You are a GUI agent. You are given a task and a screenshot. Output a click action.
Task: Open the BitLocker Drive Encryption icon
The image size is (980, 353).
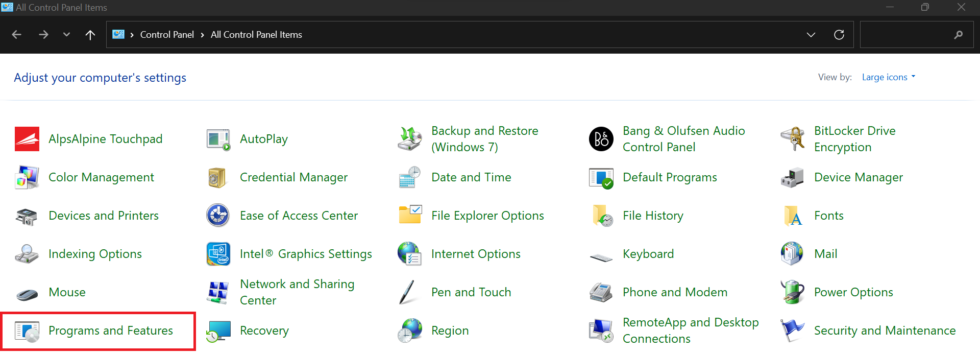793,139
